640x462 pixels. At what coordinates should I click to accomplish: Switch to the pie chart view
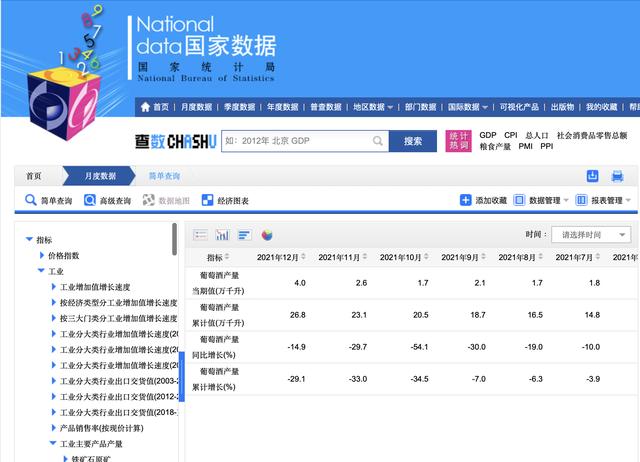pos(267,235)
